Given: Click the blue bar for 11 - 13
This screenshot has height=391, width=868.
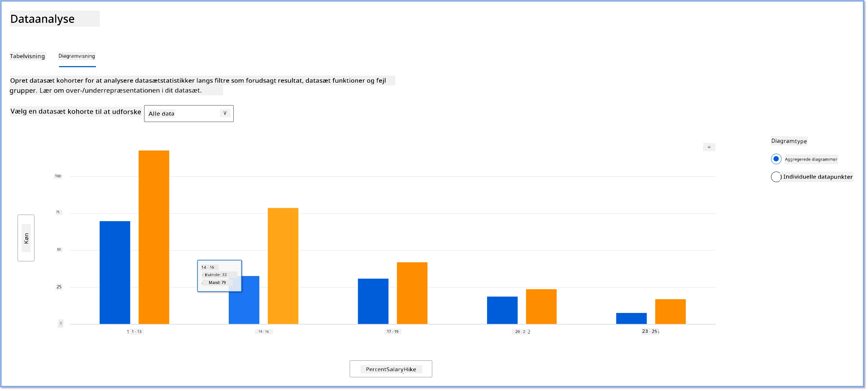Looking at the screenshot, I should (x=115, y=273).
